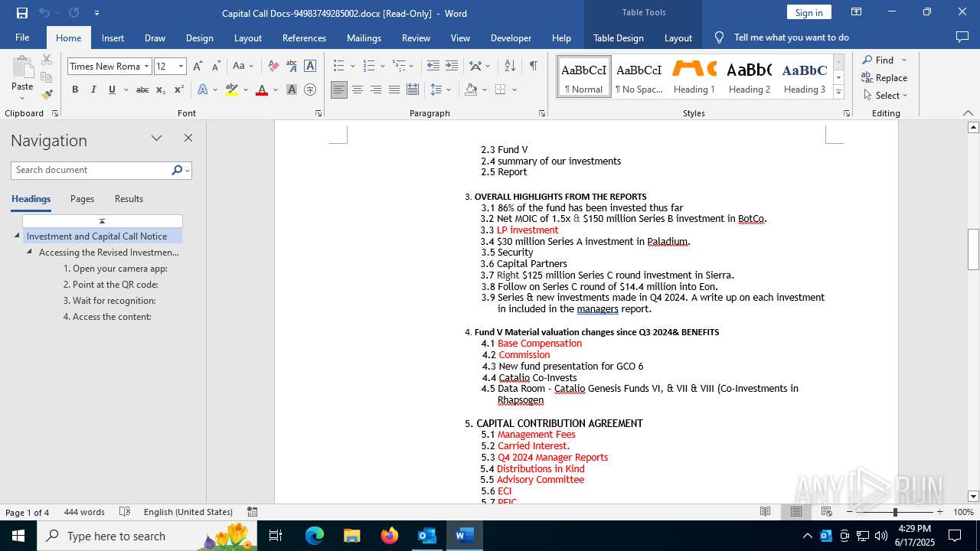Click the Borders icon
Image resolution: width=980 pixels, height=551 pixels.
(x=501, y=90)
